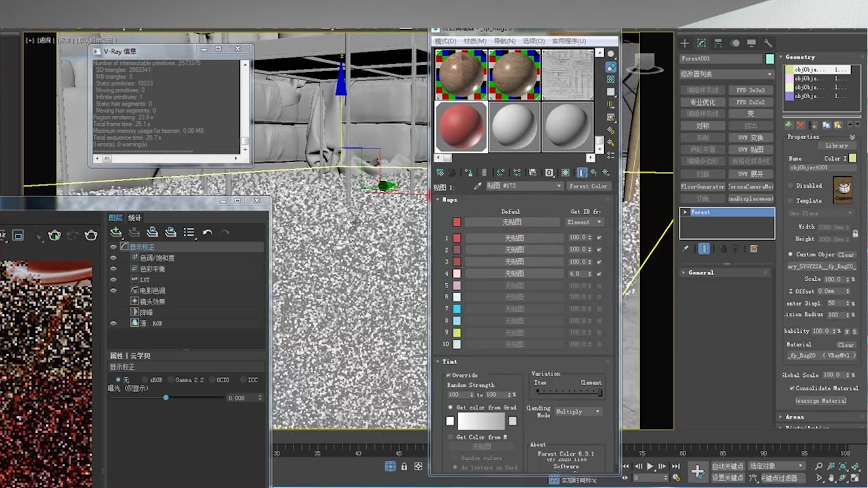The width and height of the screenshot is (868, 488).
Task: Click Assign Material to Selection icon
Action: pos(468,172)
